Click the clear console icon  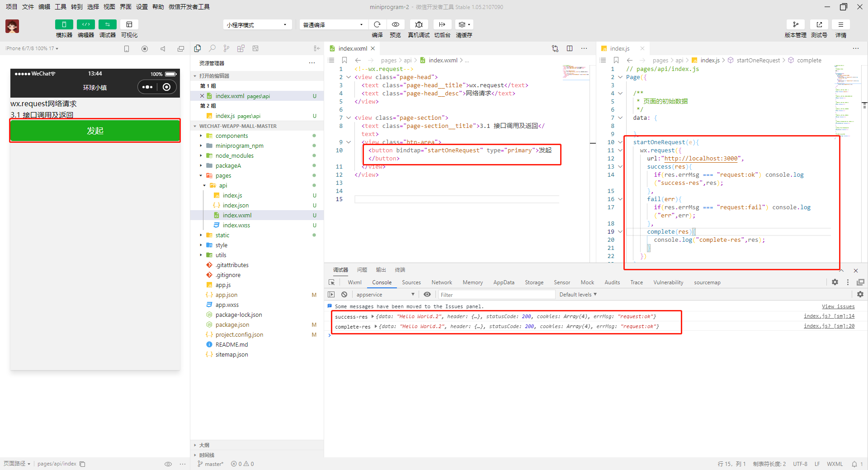click(x=344, y=294)
